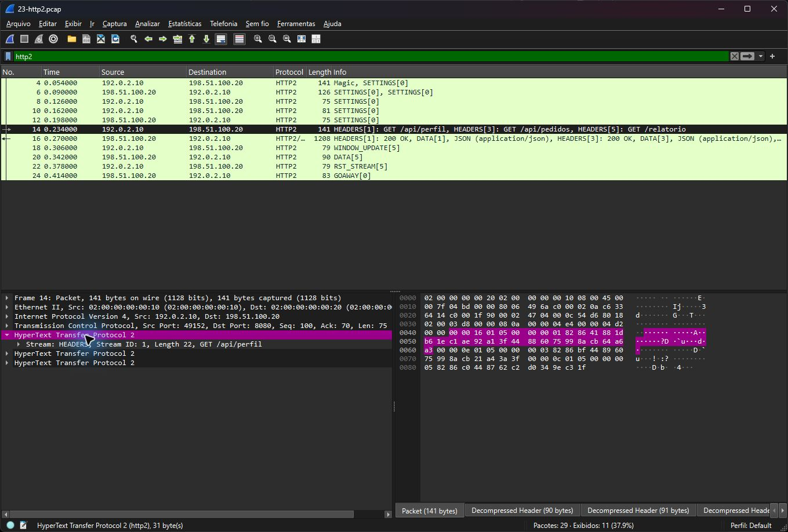
Task: Zoom out packet text
Action: coord(272,39)
